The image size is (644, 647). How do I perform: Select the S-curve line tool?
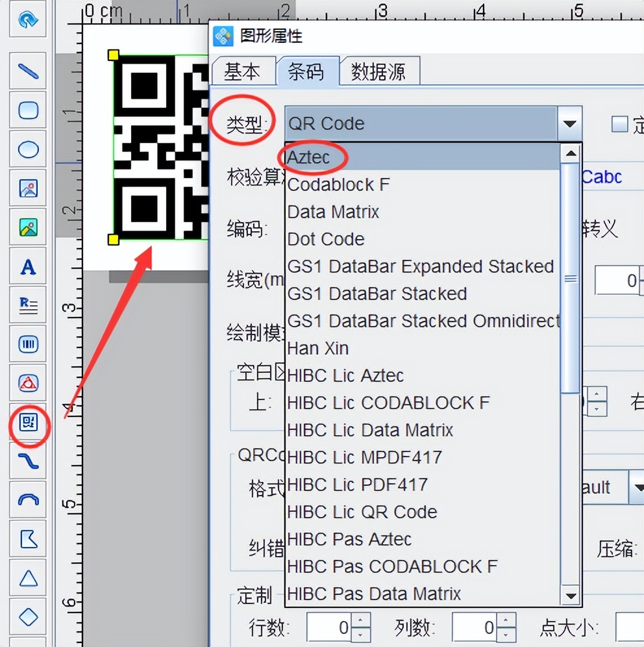click(x=28, y=461)
